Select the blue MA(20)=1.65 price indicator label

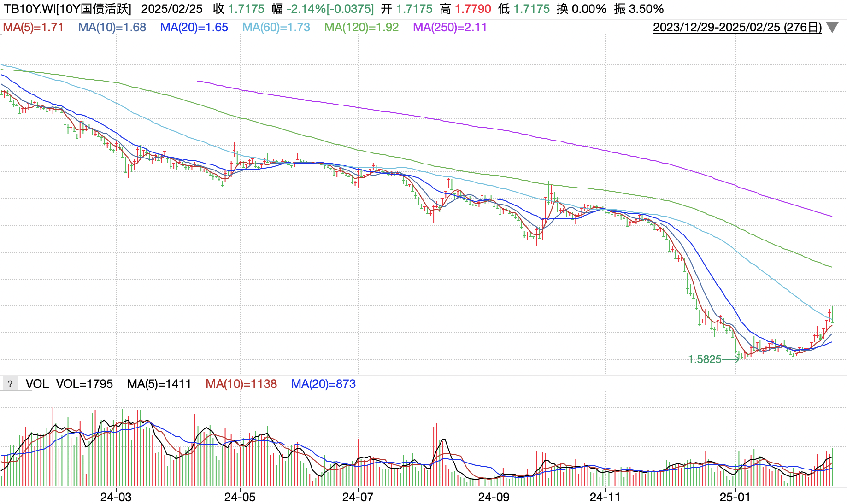[x=194, y=28]
